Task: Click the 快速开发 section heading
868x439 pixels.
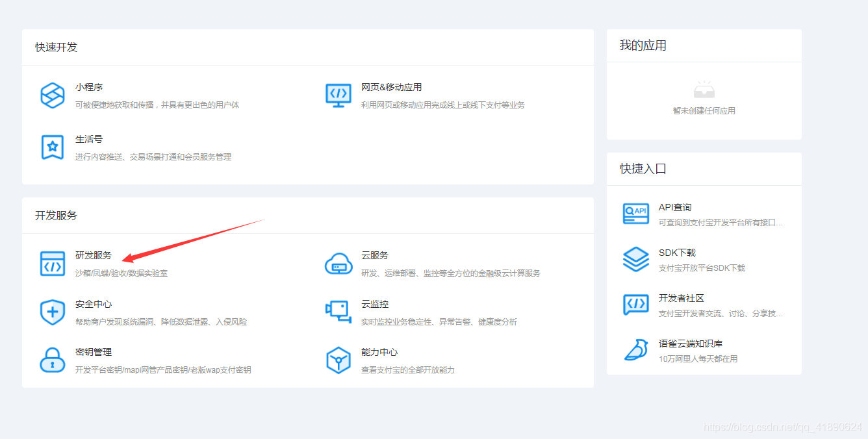Action: coord(57,47)
